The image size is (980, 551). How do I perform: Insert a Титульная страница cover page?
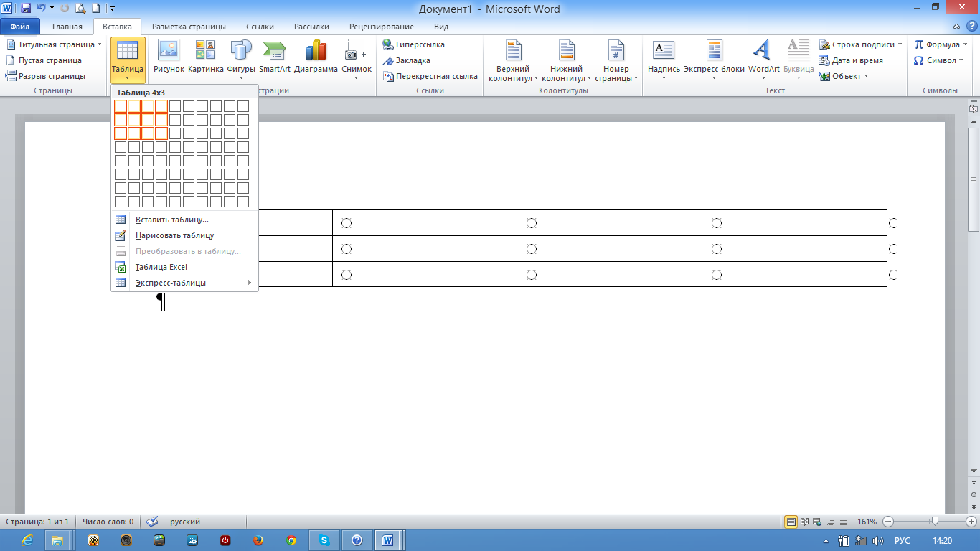(x=54, y=44)
